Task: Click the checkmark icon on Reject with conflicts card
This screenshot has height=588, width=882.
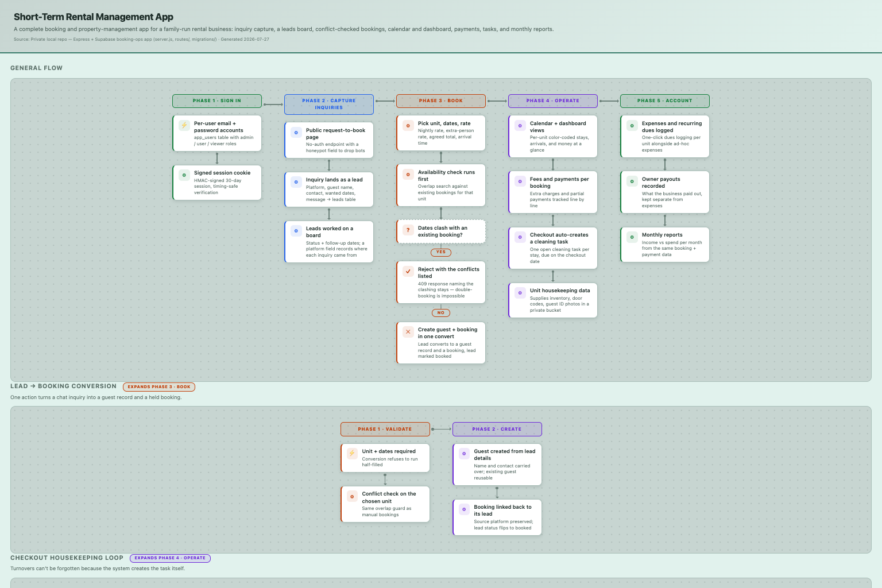Action: click(x=408, y=271)
